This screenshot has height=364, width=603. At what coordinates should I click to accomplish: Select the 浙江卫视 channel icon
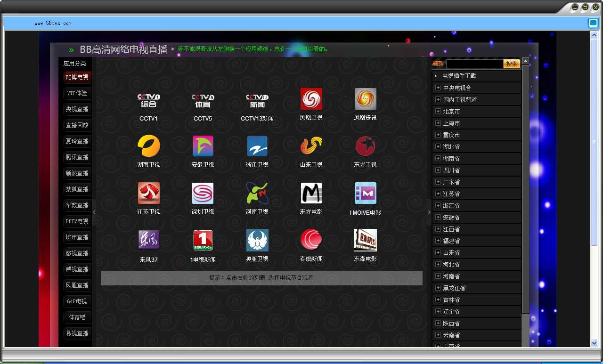pyautogui.click(x=257, y=146)
